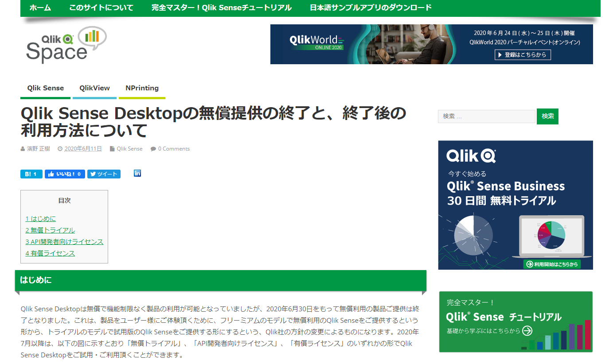Image resolution: width=613 pixels, height=364 pixels.
Task: Open the Qlik Sense category link under title
Action: point(129,149)
